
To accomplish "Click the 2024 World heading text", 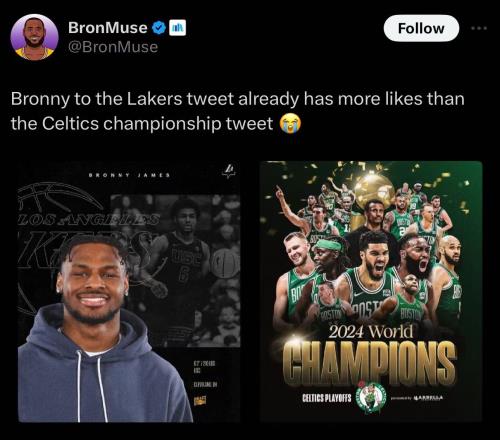I will coord(371,331).
